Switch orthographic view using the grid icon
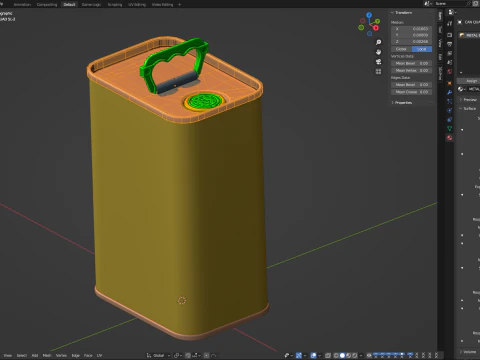 click(x=378, y=72)
